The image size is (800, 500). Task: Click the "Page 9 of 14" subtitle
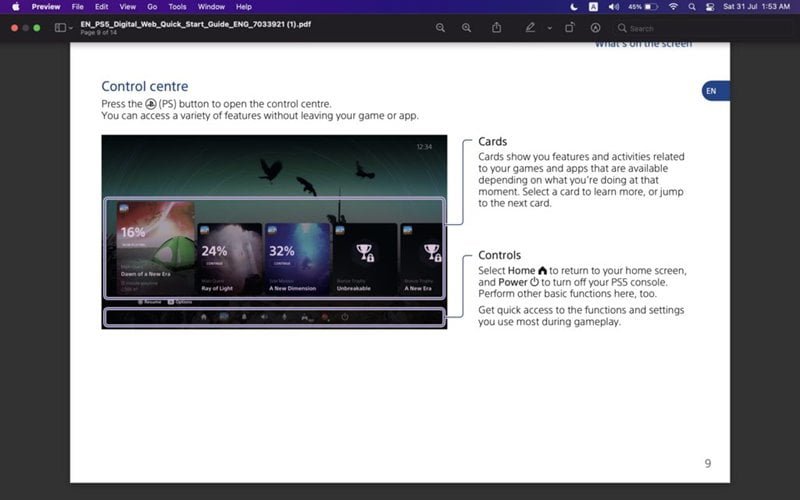click(x=98, y=33)
